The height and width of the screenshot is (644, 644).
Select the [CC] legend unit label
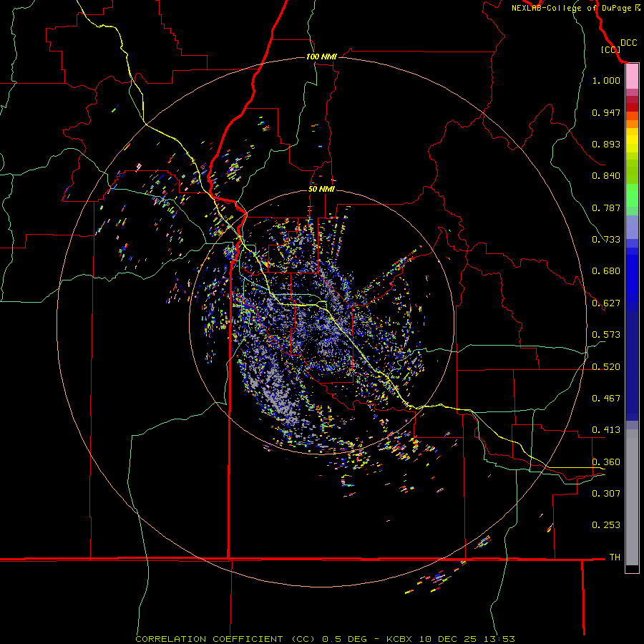(x=610, y=49)
